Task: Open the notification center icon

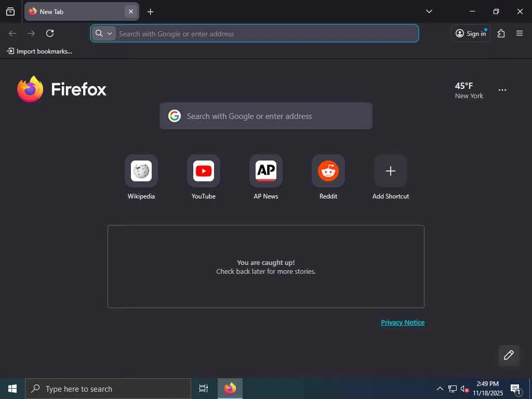Action: (x=515, y=389)
